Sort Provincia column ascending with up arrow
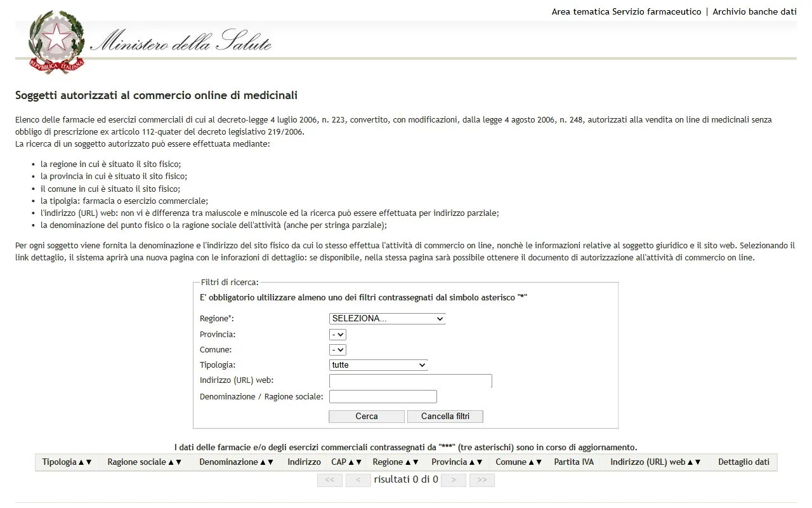812x508 pixels. [x=472, y=462]
